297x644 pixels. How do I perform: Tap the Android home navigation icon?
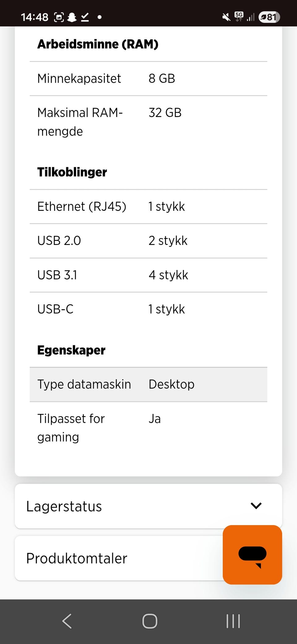click(x=150, y=621)
